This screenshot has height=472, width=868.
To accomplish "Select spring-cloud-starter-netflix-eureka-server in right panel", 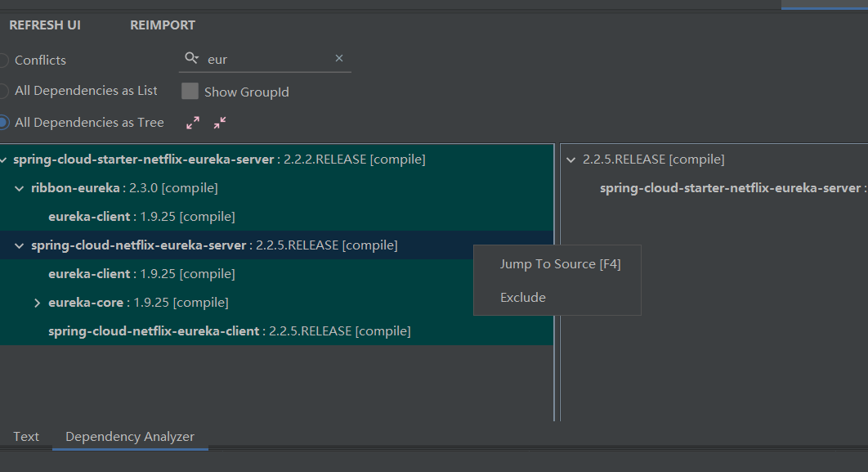I will [733, 188].
